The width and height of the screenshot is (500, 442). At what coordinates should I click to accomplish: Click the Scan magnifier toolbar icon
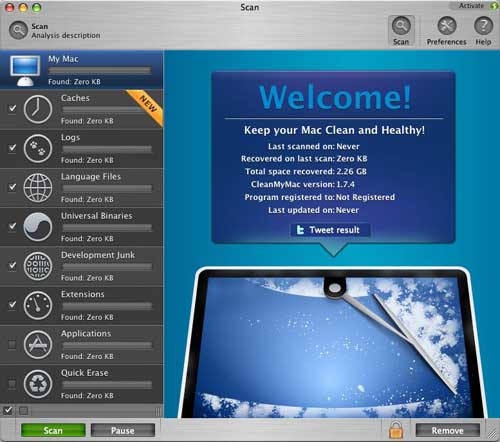[x=401, y=26]
